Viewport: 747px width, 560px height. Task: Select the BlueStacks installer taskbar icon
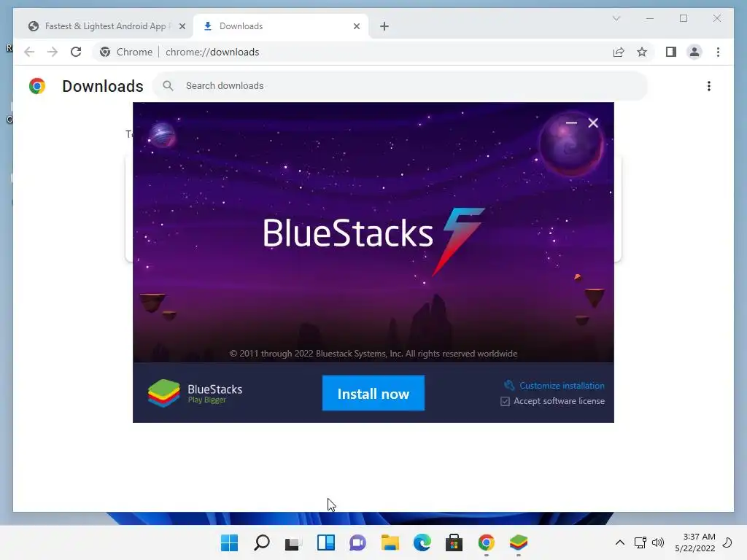tap(519, 542)
